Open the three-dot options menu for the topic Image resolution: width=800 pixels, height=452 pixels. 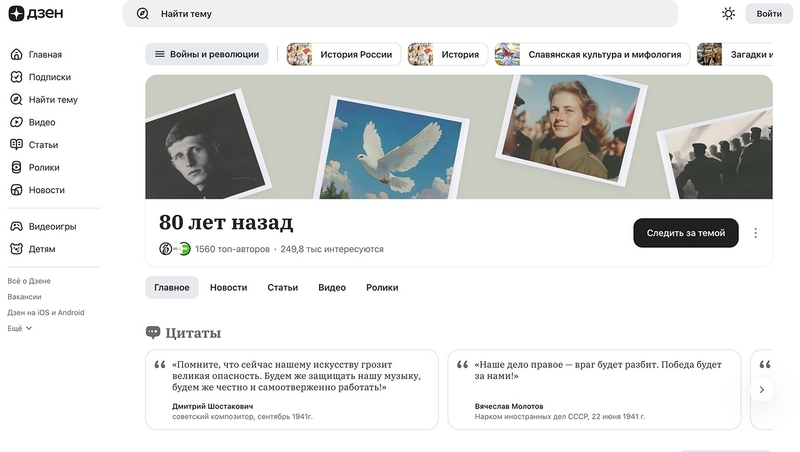coord(755,233)
